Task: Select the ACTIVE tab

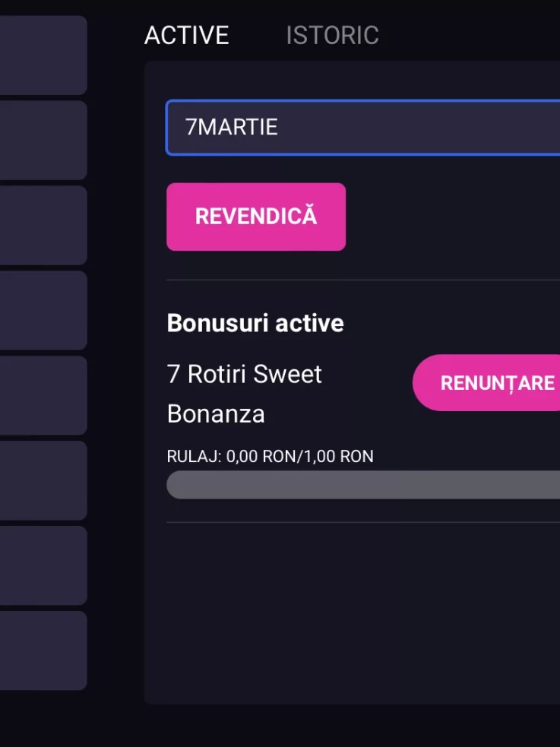Action: point(187,35)
